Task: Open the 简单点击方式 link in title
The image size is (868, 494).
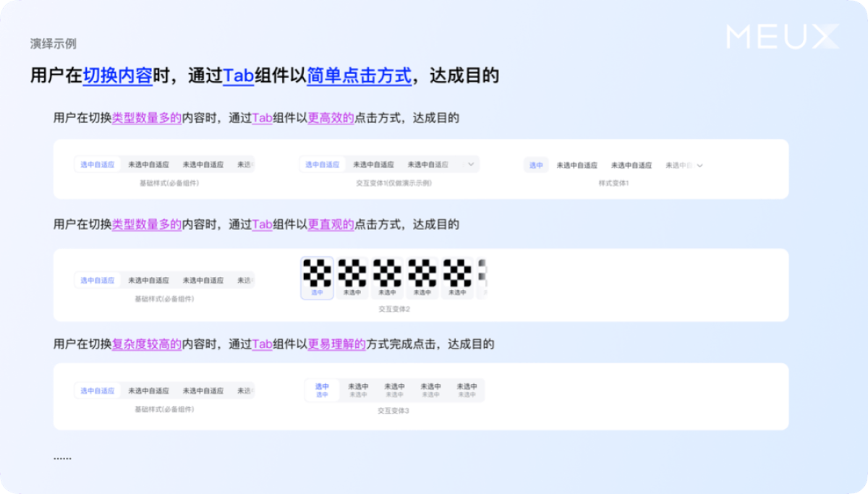Action: (359, 75)
